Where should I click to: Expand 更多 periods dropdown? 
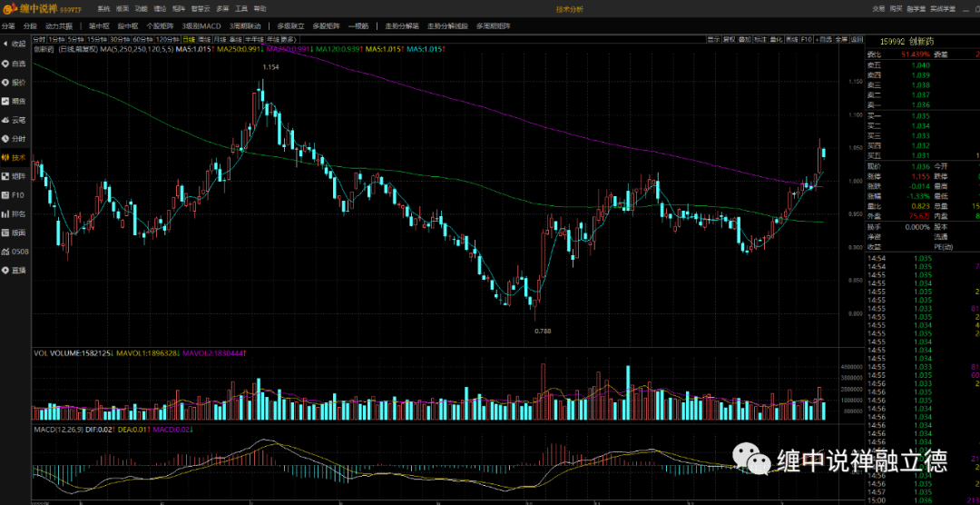[289, 39]
